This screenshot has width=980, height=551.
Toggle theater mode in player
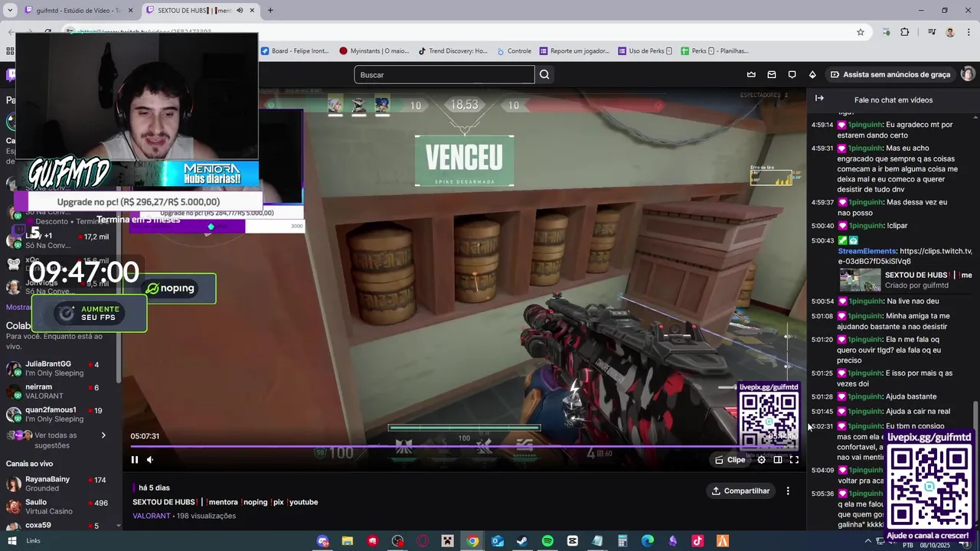click(778, 459)
